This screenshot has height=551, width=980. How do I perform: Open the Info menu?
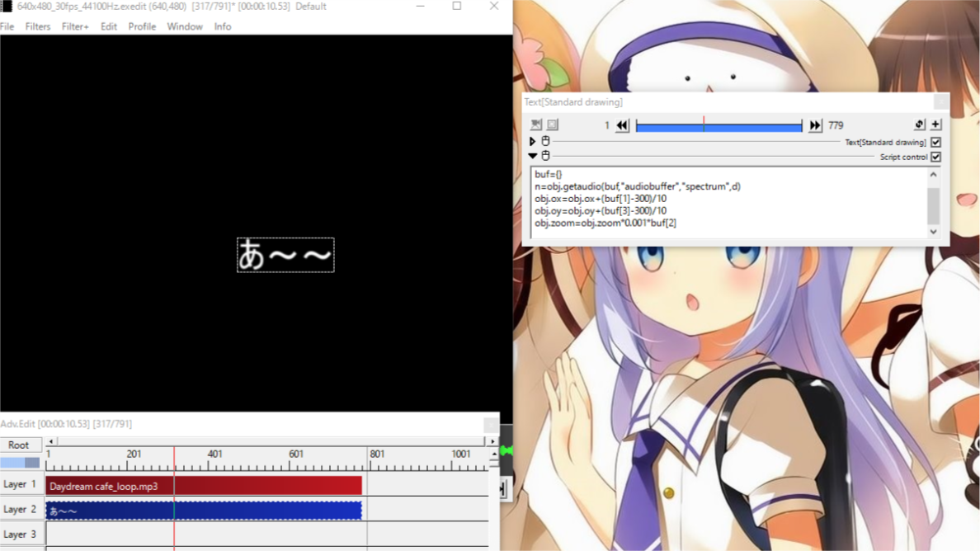click(223, 26)
